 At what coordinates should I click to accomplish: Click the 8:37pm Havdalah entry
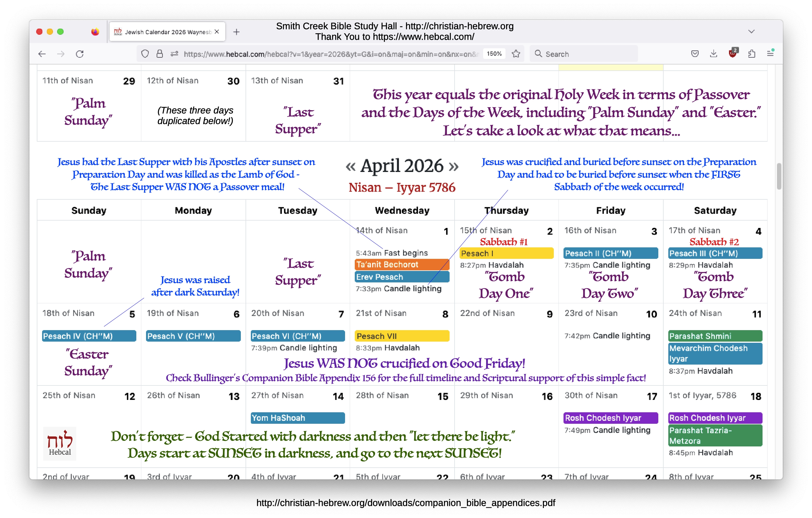pyautogui.click(x=701, y=371)
